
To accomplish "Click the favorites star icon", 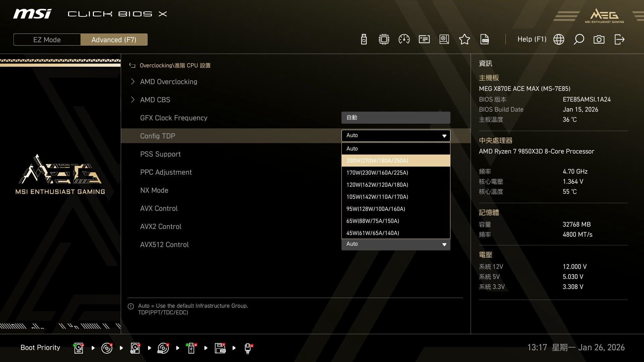I will click(464, 40).
